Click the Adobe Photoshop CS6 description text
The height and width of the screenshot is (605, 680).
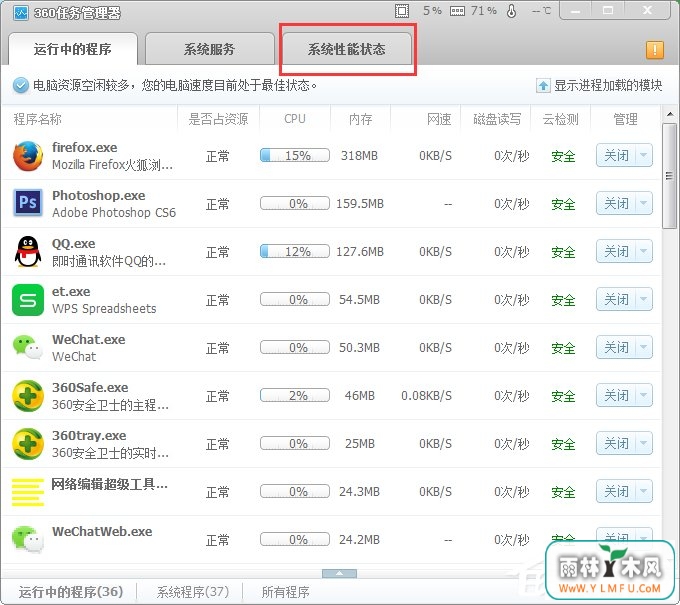114,212
